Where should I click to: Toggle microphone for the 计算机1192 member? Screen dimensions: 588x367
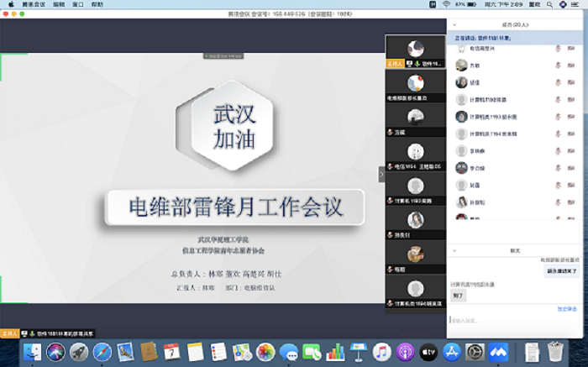pos(558,100)
